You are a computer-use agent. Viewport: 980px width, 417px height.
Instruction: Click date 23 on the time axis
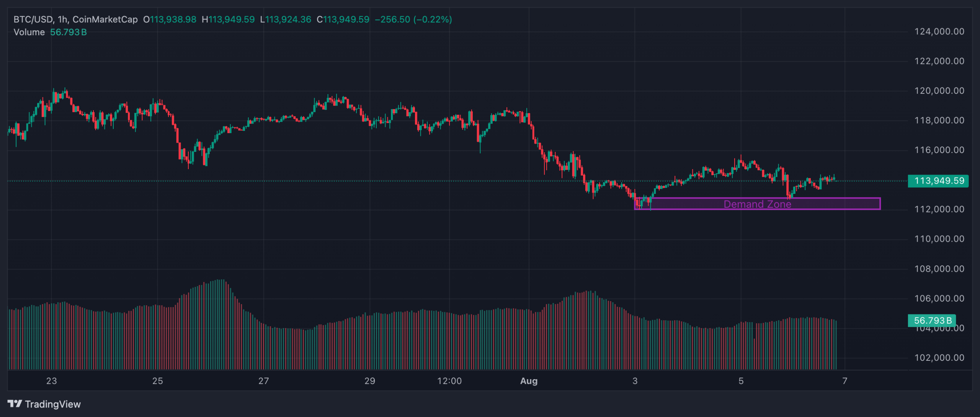click(51, 381)
